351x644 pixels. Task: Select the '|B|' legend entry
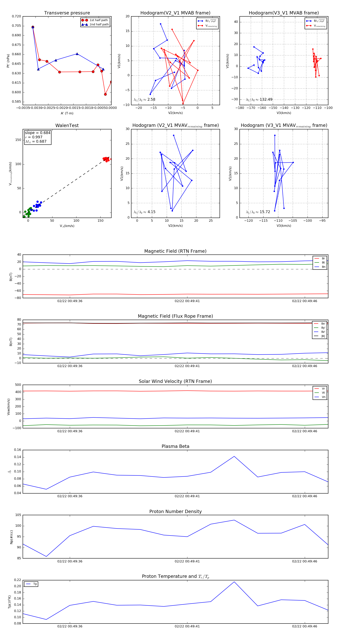pyautogui.click(x=320, y=336)
